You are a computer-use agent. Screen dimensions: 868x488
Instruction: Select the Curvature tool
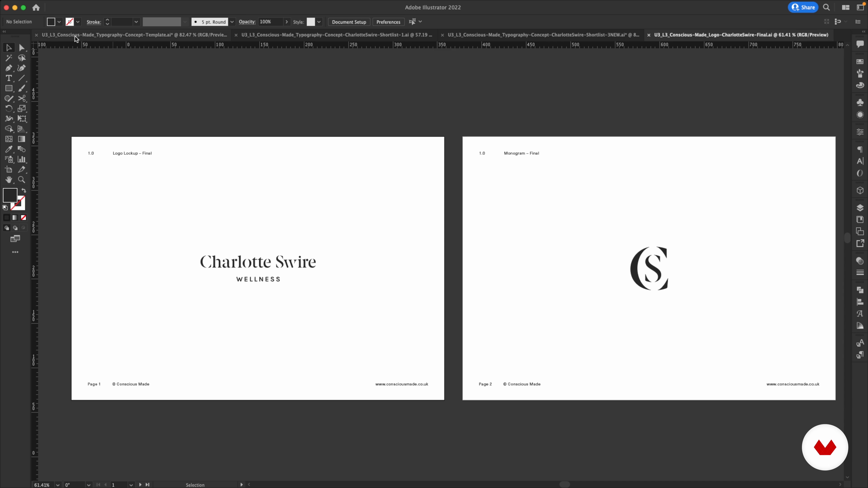[x=21, y=68]
